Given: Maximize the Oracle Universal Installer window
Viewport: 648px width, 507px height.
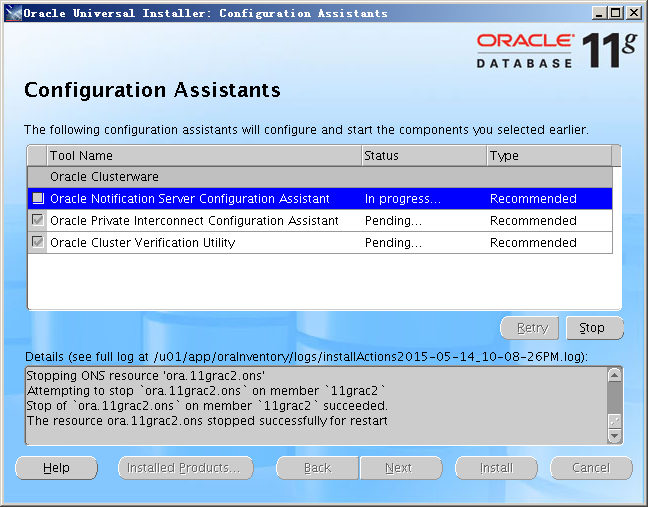Looking at the screenshot, I should (x=616, y=13).
